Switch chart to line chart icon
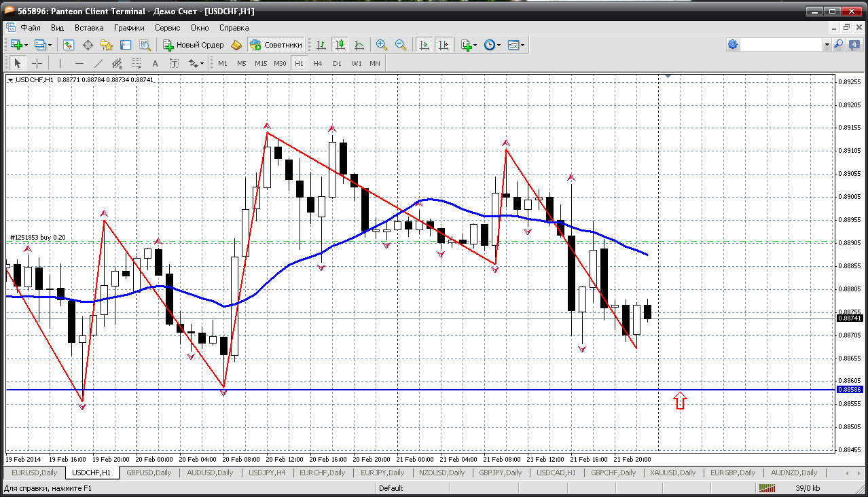Image resolution: width=868 pixels, height=497 pixels. click(x=359, y=45)
